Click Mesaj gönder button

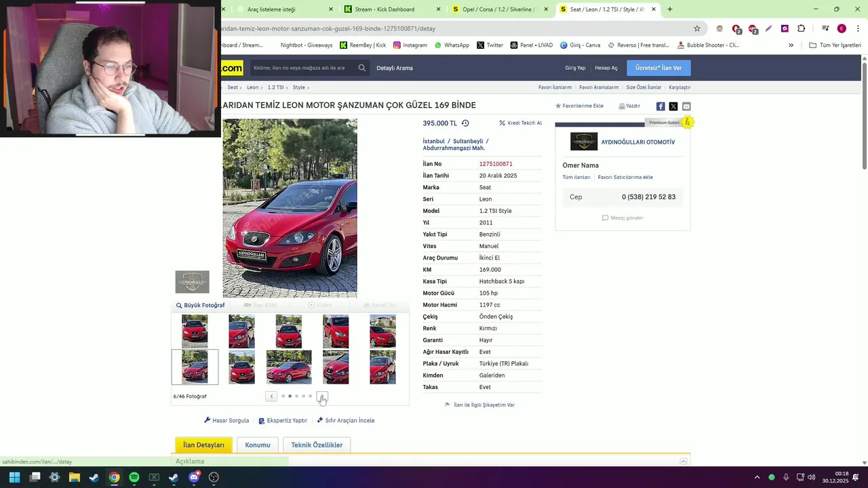pyautogui.click(x=623, y=218)
